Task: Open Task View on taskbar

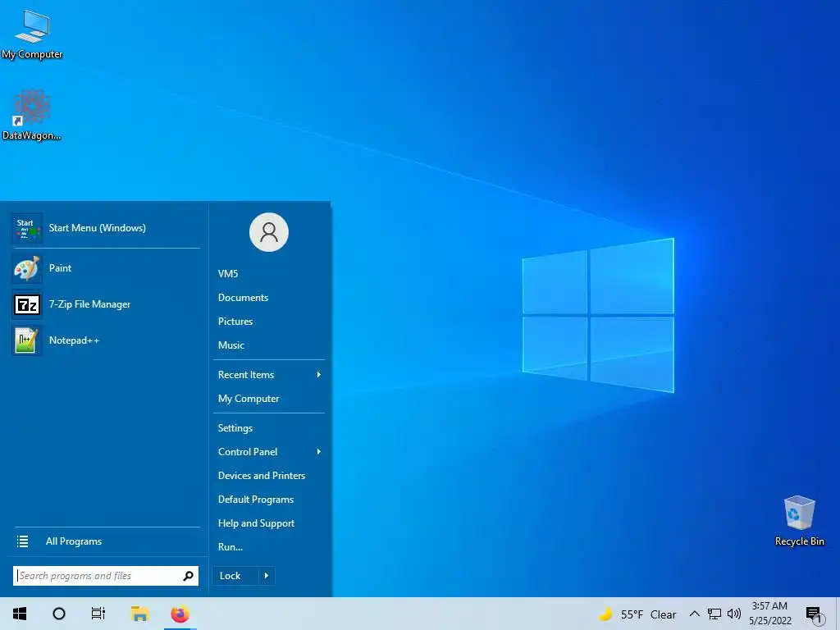Action: pyautogui.click(x=98, y=614)
